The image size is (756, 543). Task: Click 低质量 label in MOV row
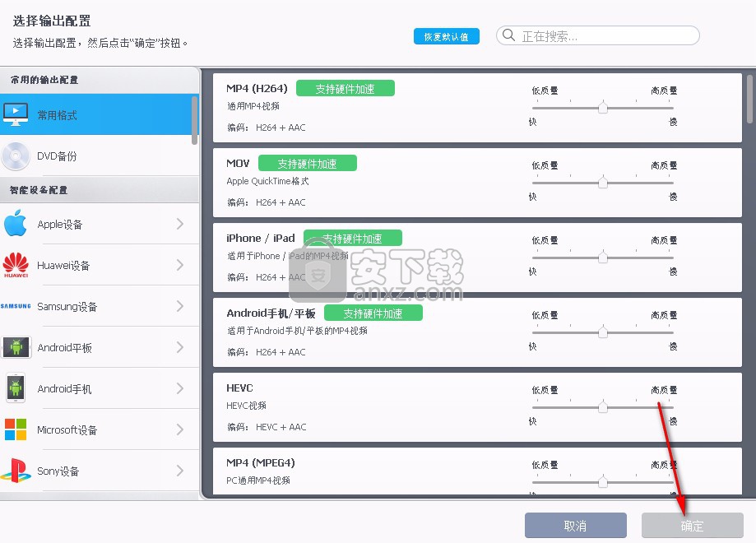click(545, 165)
